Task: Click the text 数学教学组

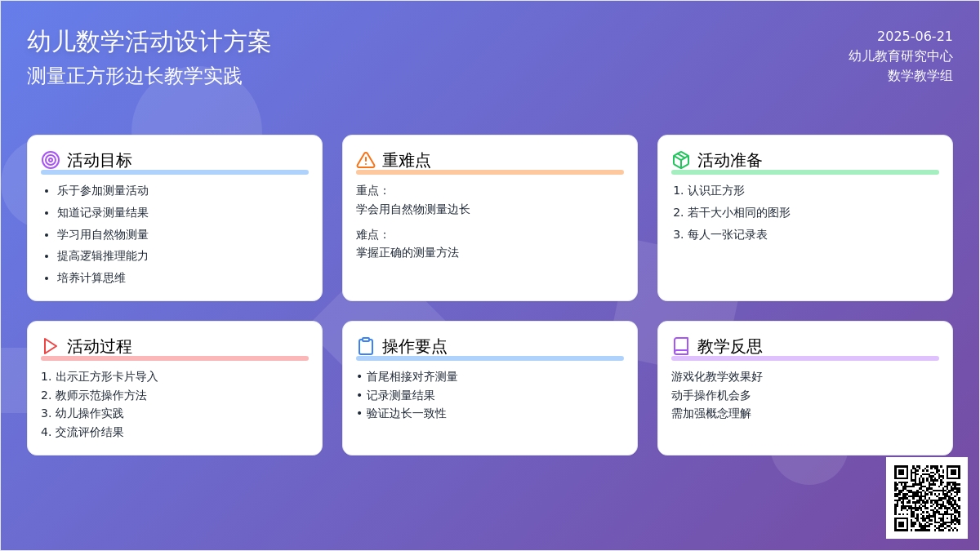Action: click(x=920, y=75)
